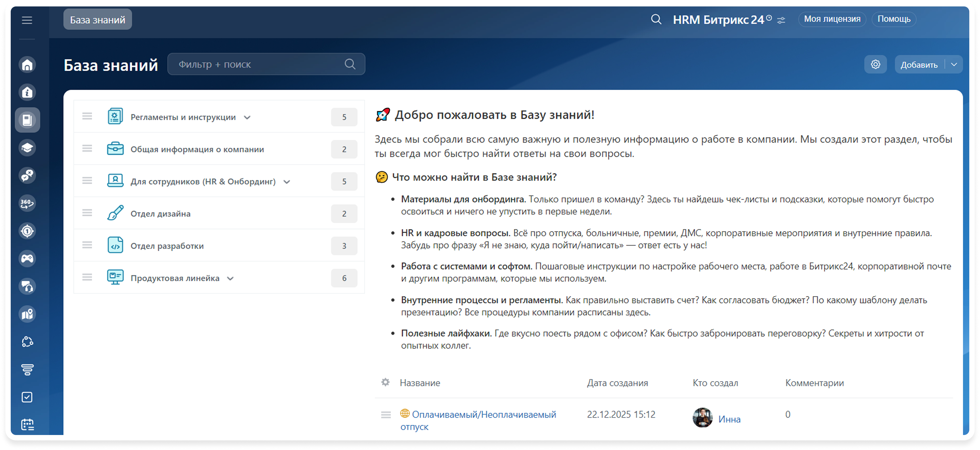Viewport: 980px width, 450px height.
Task: Click the sliders icon beside HRM Битрикс24
Action: pyautogui.click(x=781, y=21)
